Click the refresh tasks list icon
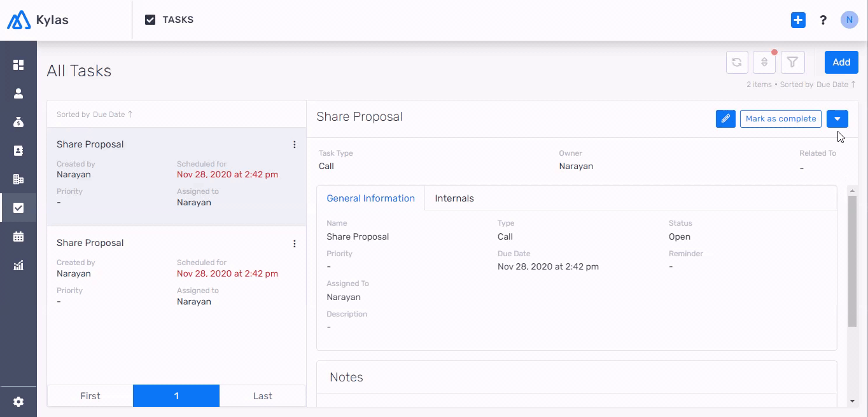 point(737,62)
